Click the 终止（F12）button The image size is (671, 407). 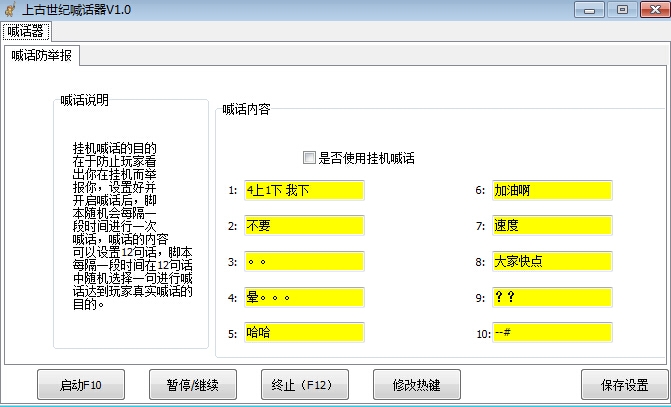[x=305, y=385]
